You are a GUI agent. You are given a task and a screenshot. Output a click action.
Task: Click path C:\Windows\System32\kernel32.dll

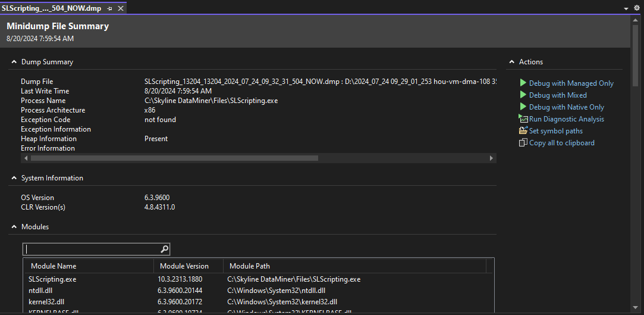click(282, 302)
